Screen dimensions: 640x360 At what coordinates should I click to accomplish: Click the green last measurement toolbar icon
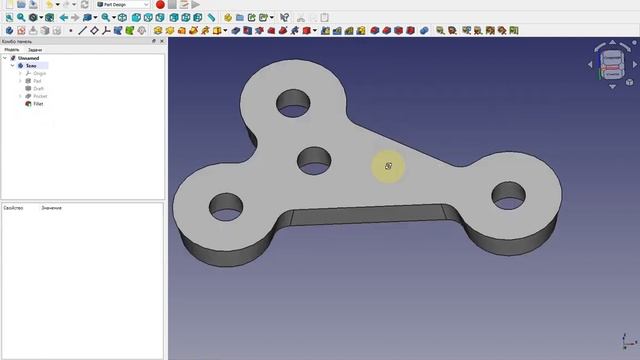click(514, 31)
